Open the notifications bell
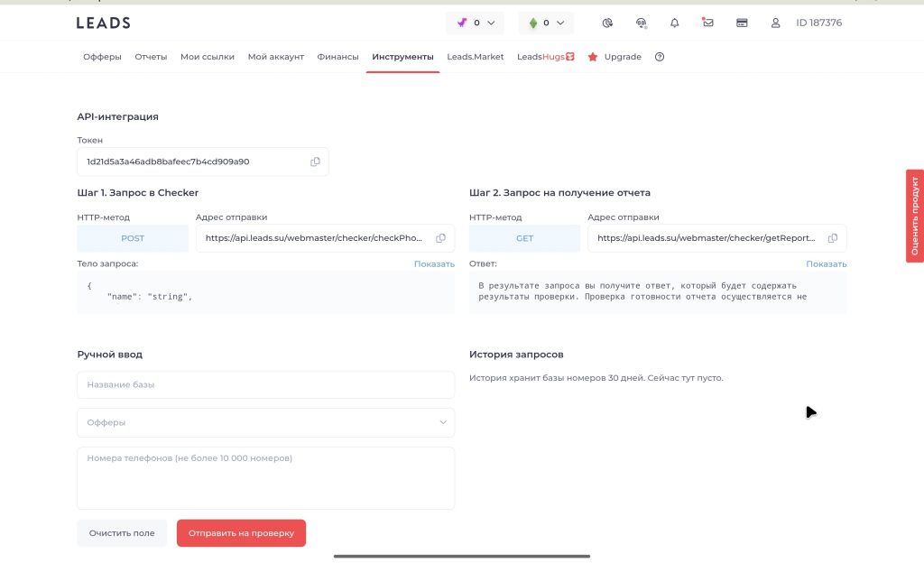This screenshot has height=563, width=924. 674,23
